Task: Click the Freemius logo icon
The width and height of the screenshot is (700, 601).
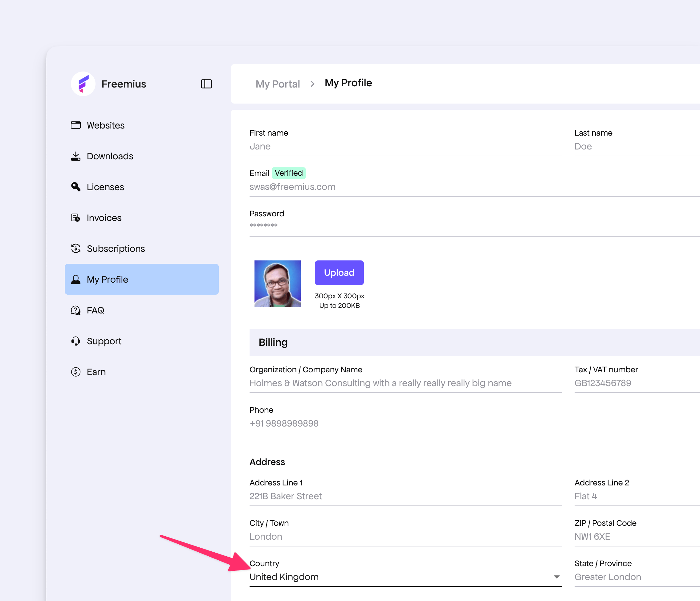Action: tap(83, 84)
